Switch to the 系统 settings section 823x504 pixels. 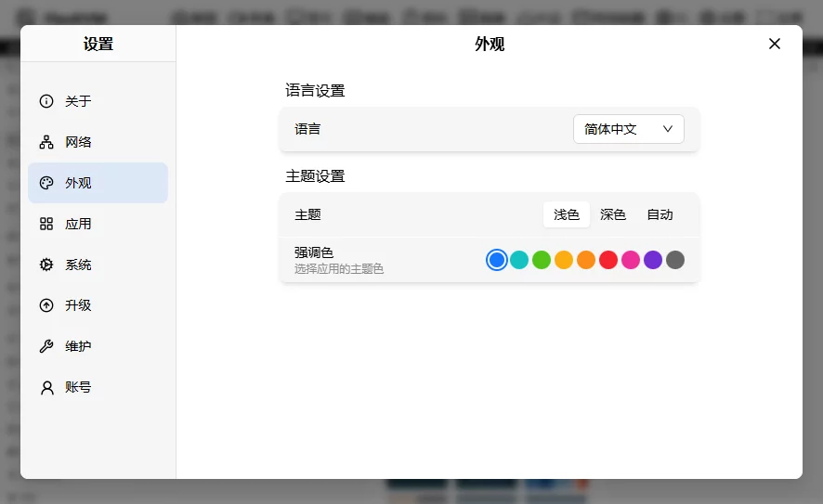click(98, 265)
